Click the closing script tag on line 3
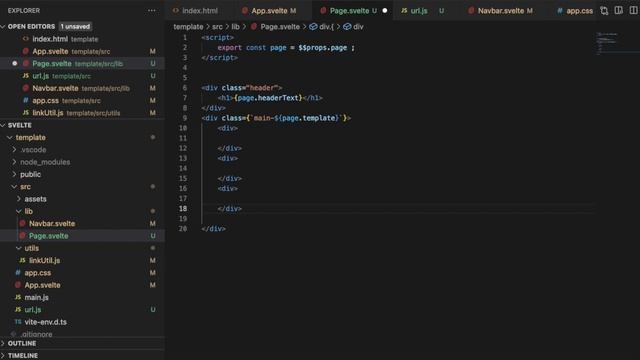Viewport: 640px width, 360px height. (220, 58)
